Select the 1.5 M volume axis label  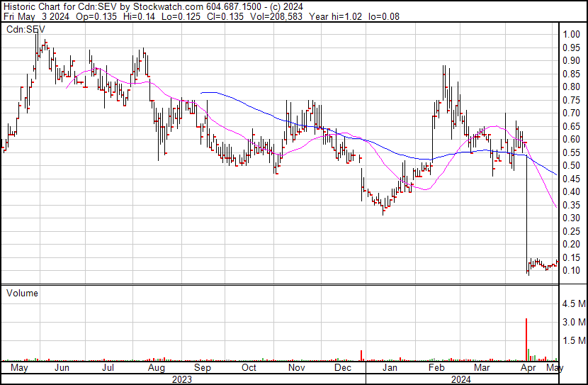(x=573, y=341)
